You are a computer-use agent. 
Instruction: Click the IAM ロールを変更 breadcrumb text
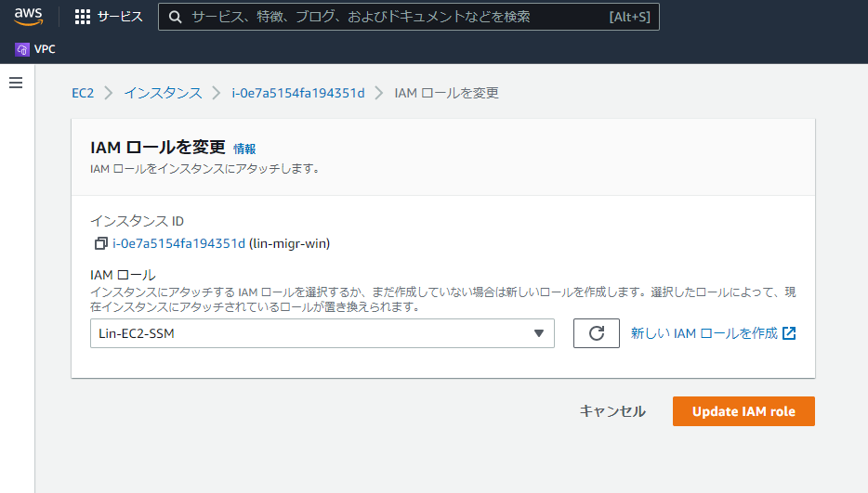pyautogui.click(x=446, y=93)
